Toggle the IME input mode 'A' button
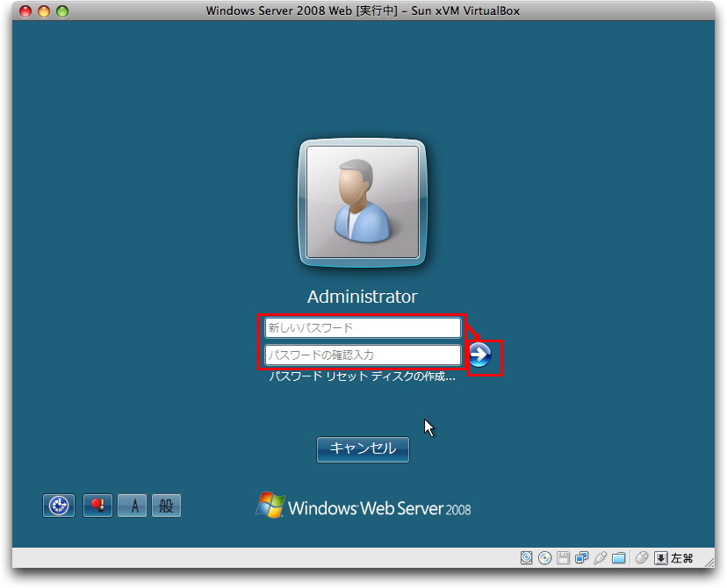Screen dimensions: 727x588 (133, 506)
